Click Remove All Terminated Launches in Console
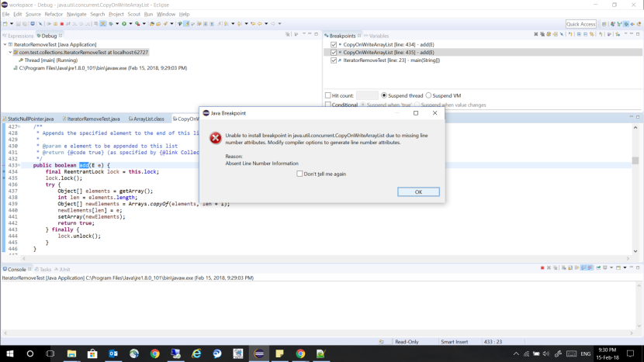644x362 pixels. click(556, 267)
